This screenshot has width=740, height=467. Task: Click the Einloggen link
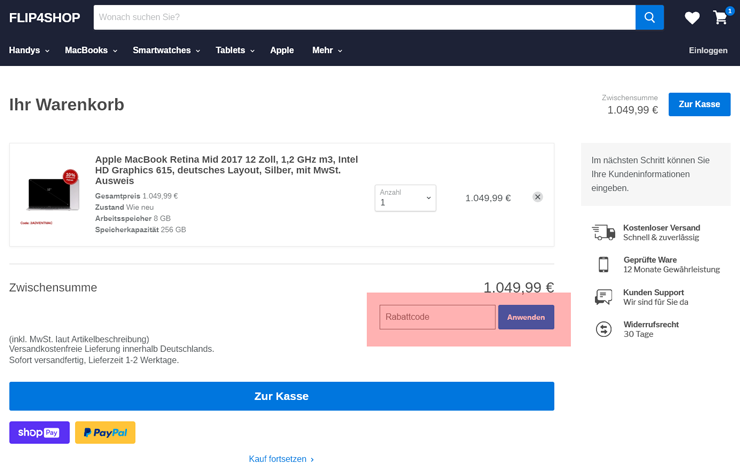point(708,50)
